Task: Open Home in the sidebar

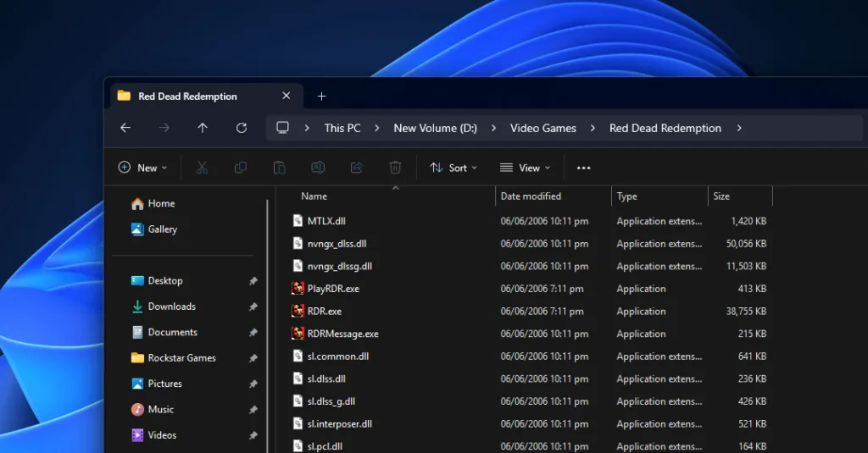Action: pos(153,203)
